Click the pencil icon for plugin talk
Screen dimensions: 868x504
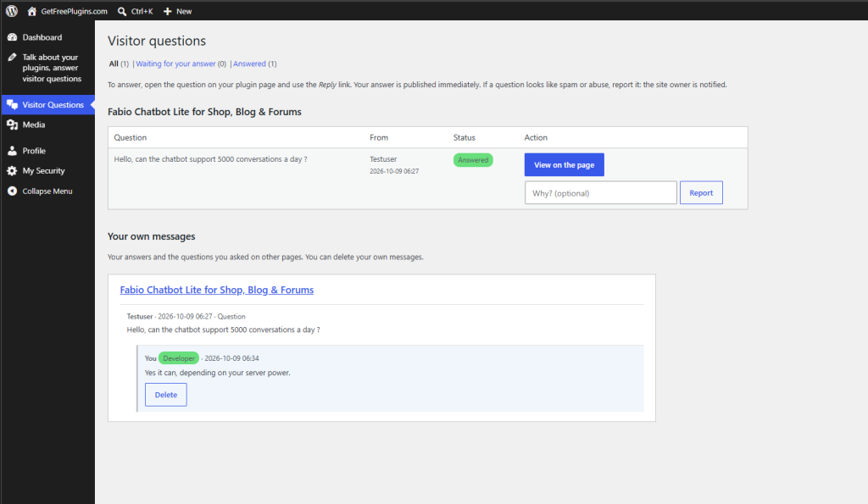[12, 57]
